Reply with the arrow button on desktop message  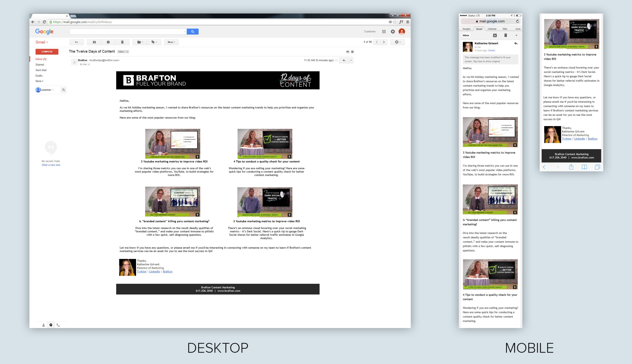point(344,60)
